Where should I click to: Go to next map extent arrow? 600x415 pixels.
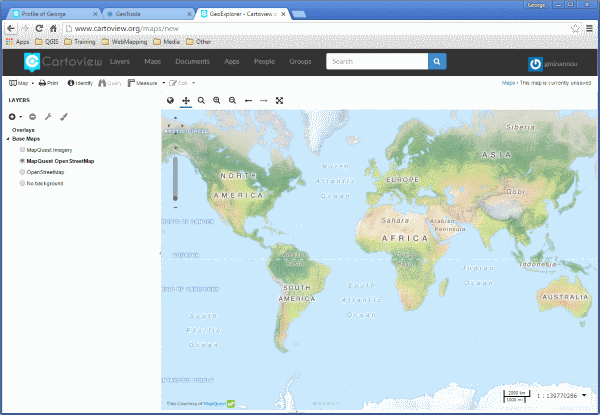[x=264, y=101]
